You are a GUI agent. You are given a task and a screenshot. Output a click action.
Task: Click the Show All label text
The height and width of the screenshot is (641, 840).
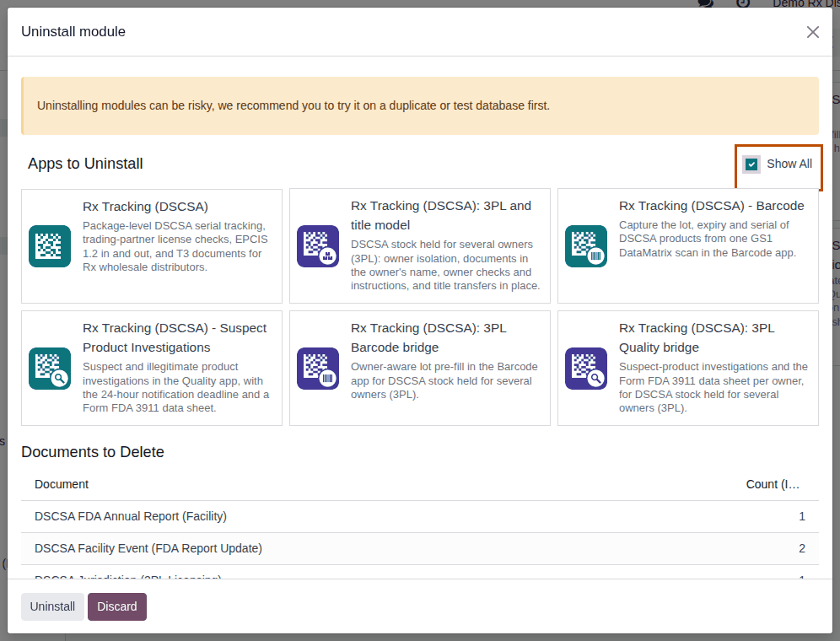coord(789,164)
